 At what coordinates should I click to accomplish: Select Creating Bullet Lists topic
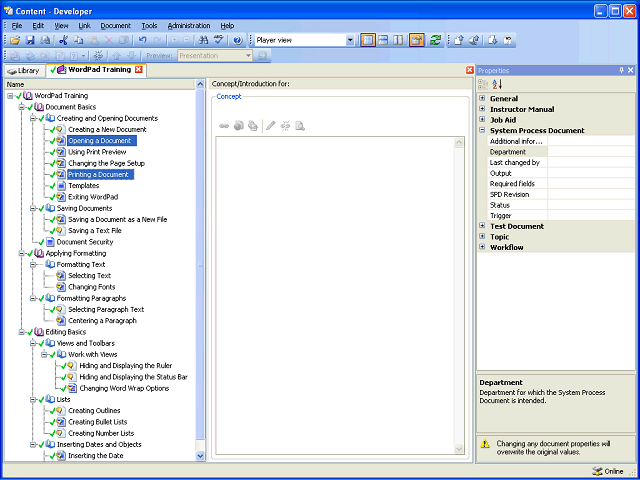click(x=98, y=422)
